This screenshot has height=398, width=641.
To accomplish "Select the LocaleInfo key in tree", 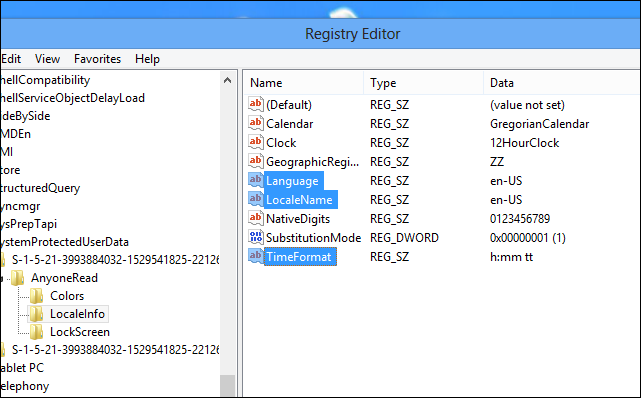I will pyautogui.click(x=77, y=314).
